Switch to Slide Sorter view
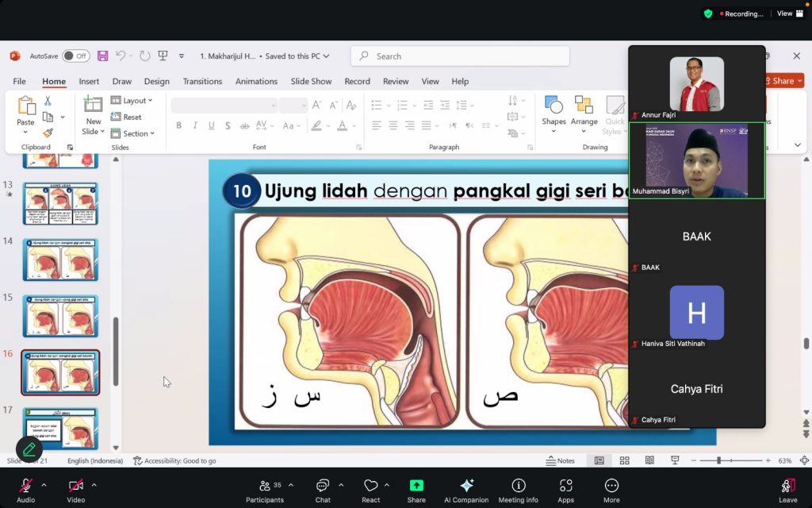The width and height of the screenshot is (812, 508). coord(625,460)
